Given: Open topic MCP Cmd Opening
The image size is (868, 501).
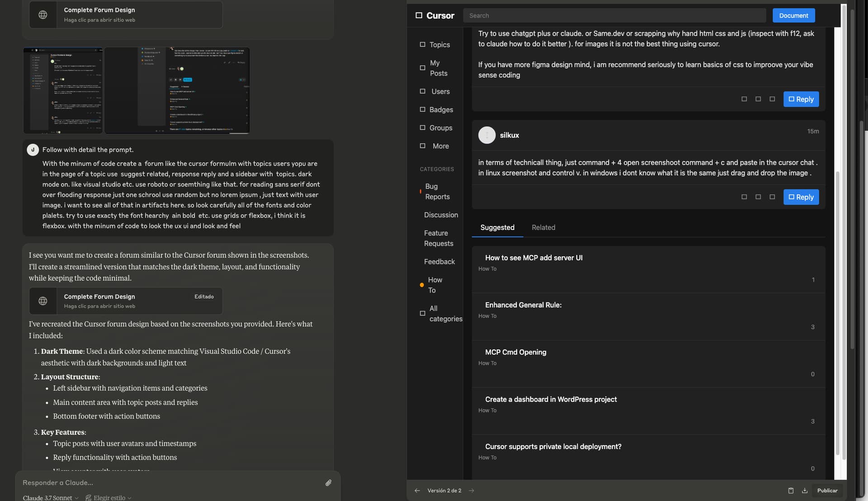Looking at the screenshot, I should [x=515, y=352].
